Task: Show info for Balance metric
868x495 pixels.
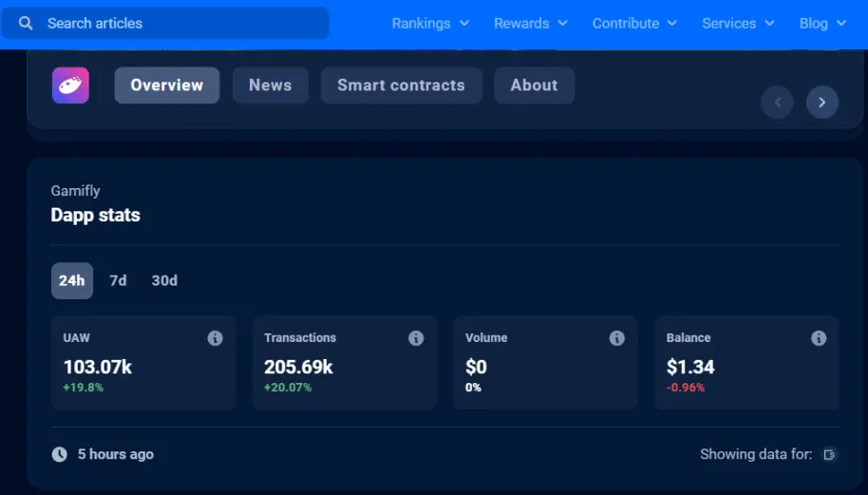Action: point(819,337)
